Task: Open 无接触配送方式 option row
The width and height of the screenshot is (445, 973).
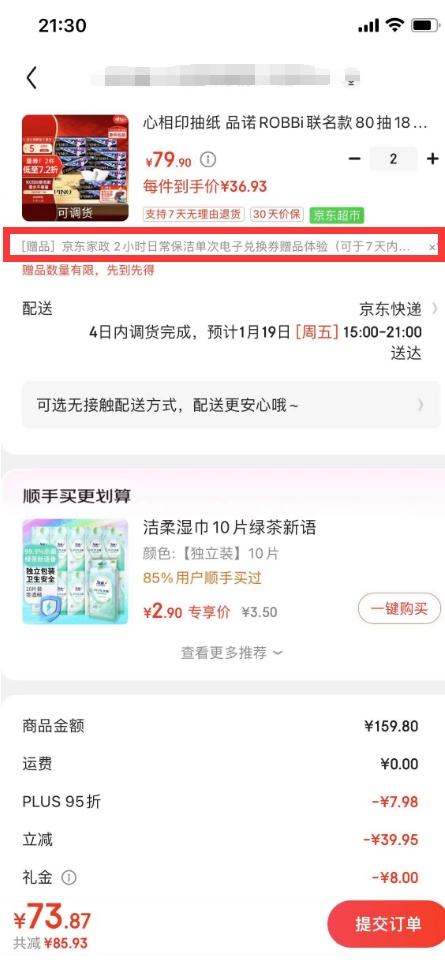Action: tap(231, 405)
